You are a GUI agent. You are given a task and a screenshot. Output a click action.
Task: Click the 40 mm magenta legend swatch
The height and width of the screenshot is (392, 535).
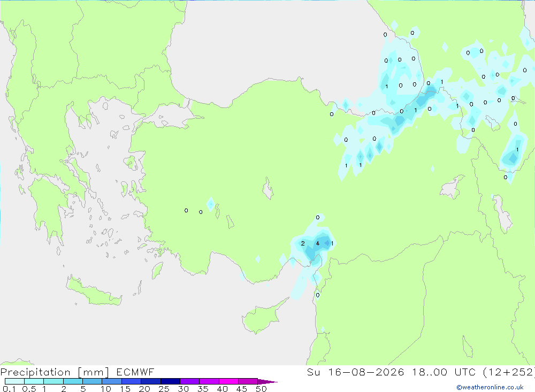(228, 381)
